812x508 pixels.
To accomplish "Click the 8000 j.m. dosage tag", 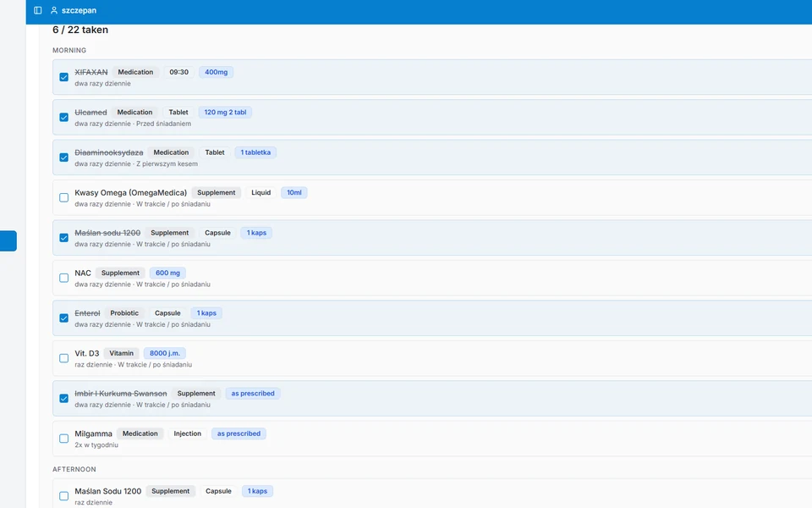I will coord(165,353).
